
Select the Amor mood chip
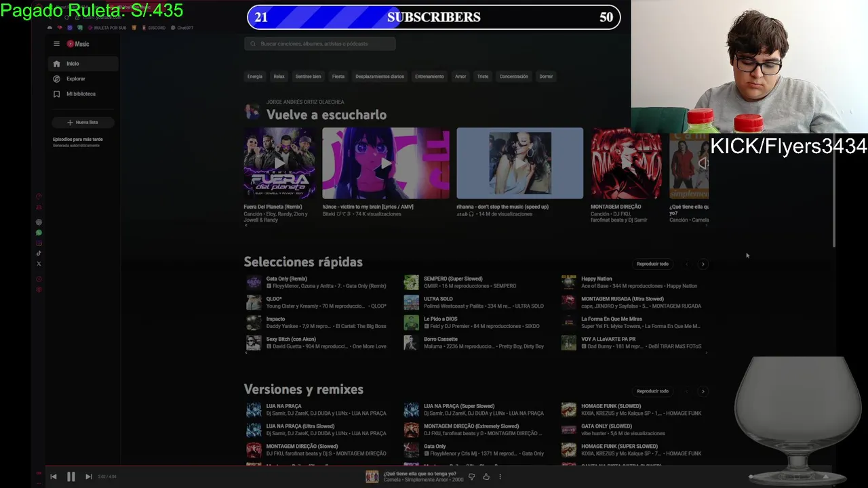(x=460, y=77)
